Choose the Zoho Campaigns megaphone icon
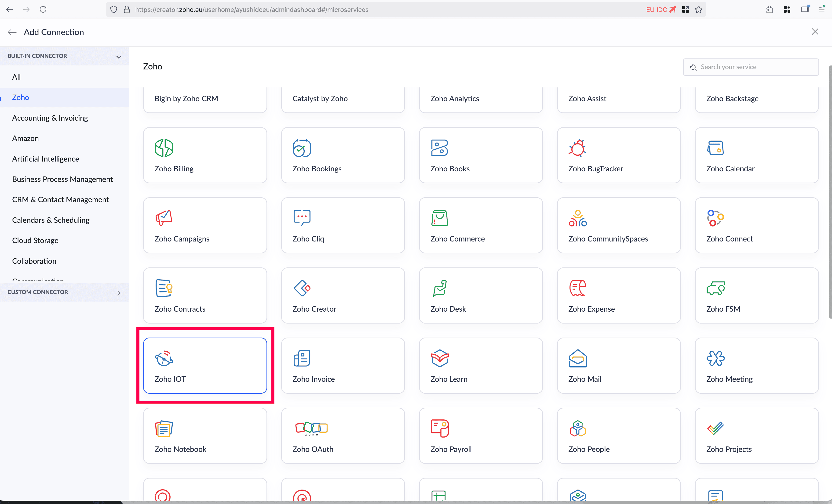 pyautogui.click(x=164, y=218)
